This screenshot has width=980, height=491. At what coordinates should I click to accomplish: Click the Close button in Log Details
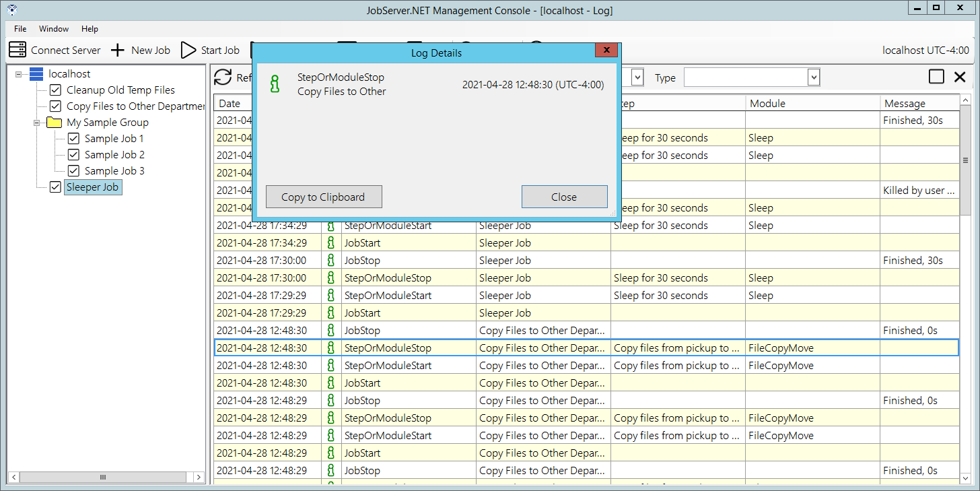tap(564, 197)
